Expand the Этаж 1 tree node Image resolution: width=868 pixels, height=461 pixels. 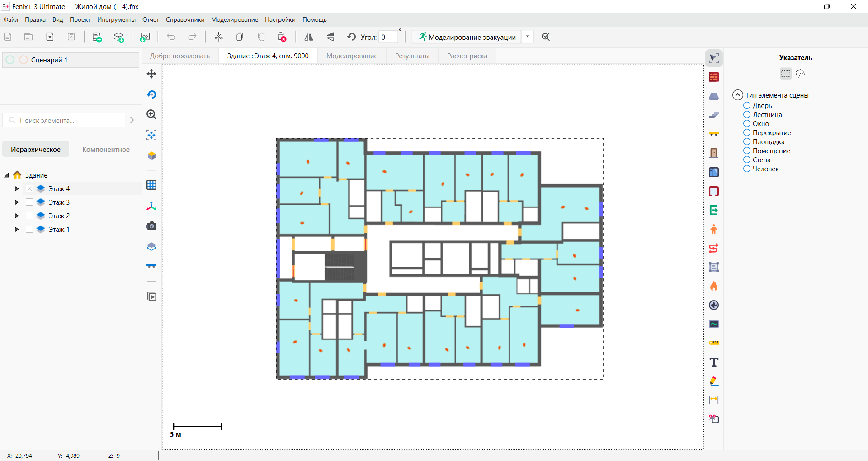(16, 229)
